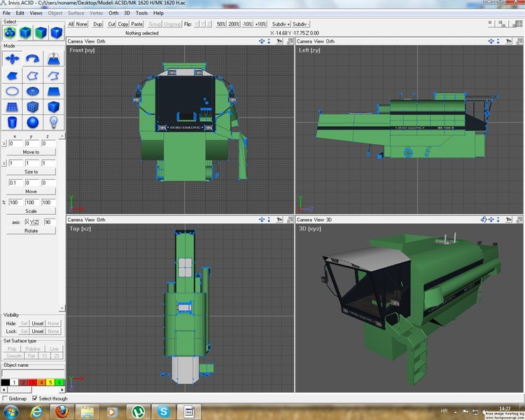Toggle the Gridsnap checkbox
Screen dimensions: 525x420
pos(5,398)
